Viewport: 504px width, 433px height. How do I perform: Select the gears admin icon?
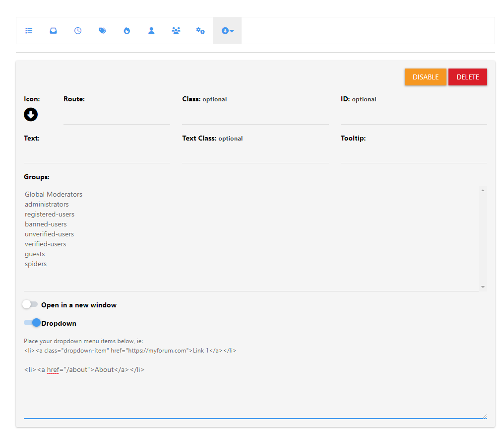pos(200,31)
